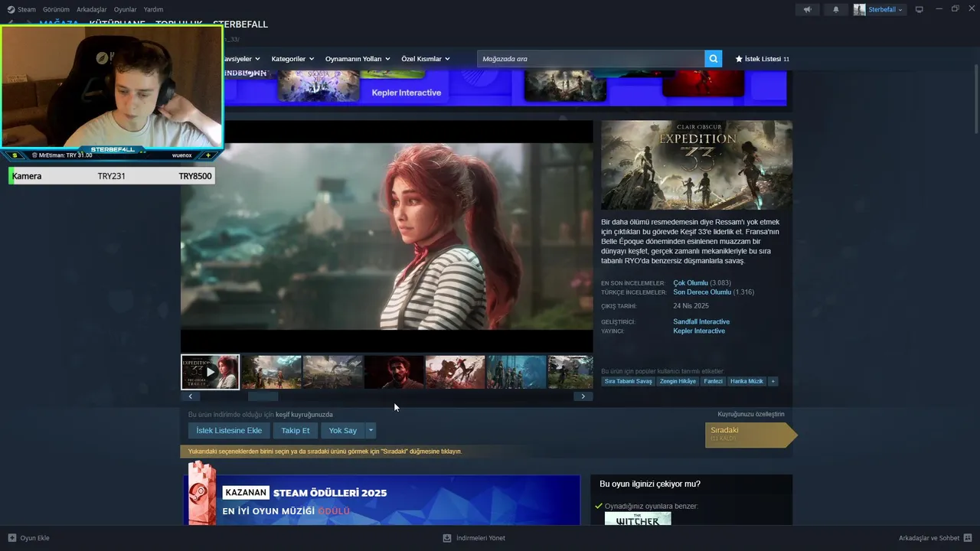Click the release date 24 Nis 2025
The height and width of the screenshot is (551, 980).
pos(691,306)
